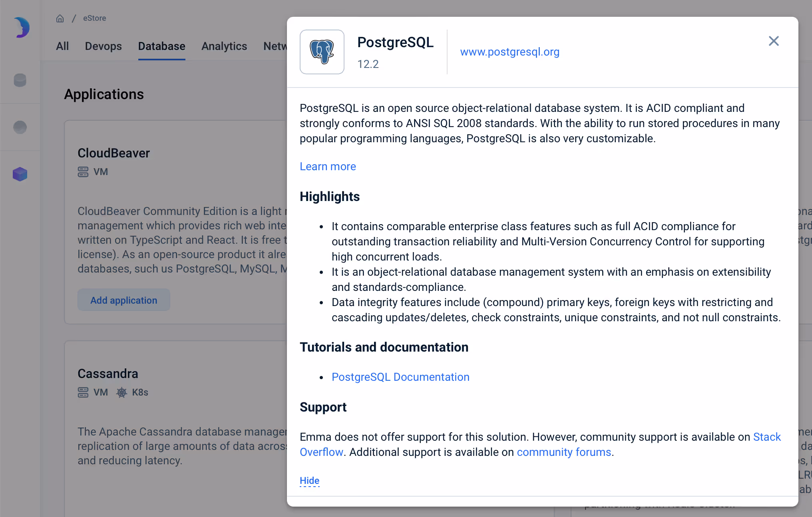
Task: Switch to the Analytics tab
Action: point(224,46)
